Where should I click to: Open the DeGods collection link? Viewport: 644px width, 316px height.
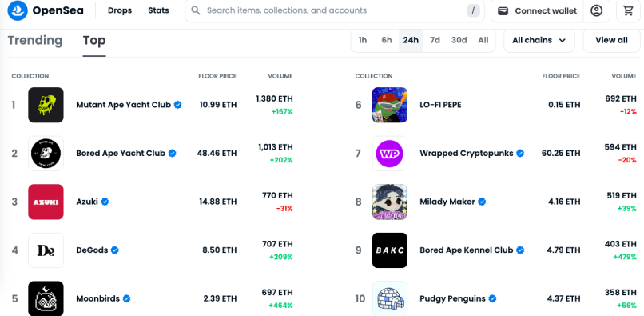pyautogui.click(x=92, y=250)
